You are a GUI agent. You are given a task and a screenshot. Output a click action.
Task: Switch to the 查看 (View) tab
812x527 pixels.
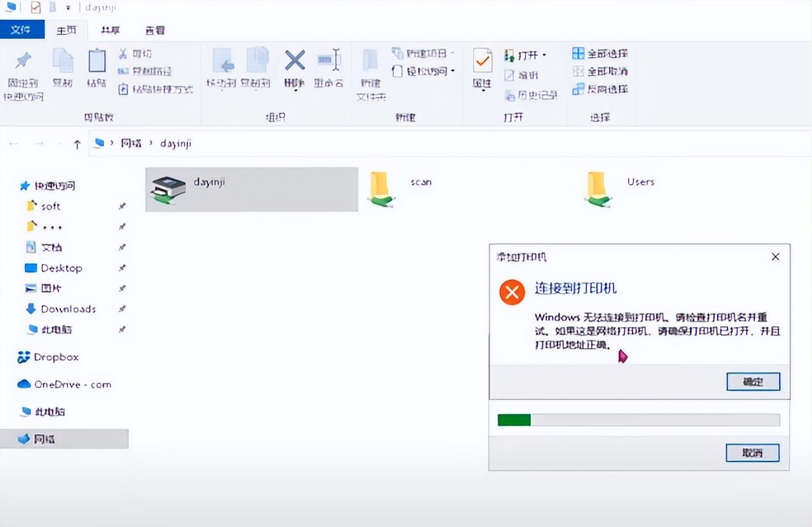155,30
